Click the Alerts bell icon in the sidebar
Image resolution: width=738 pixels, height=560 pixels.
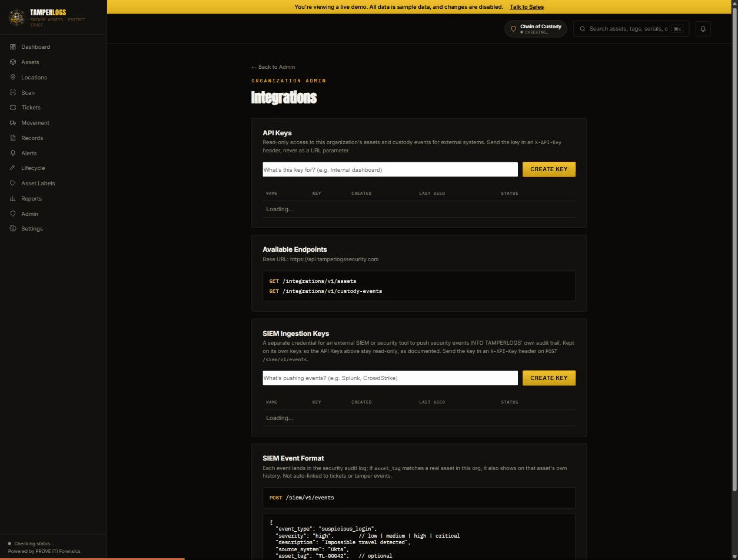13,153
